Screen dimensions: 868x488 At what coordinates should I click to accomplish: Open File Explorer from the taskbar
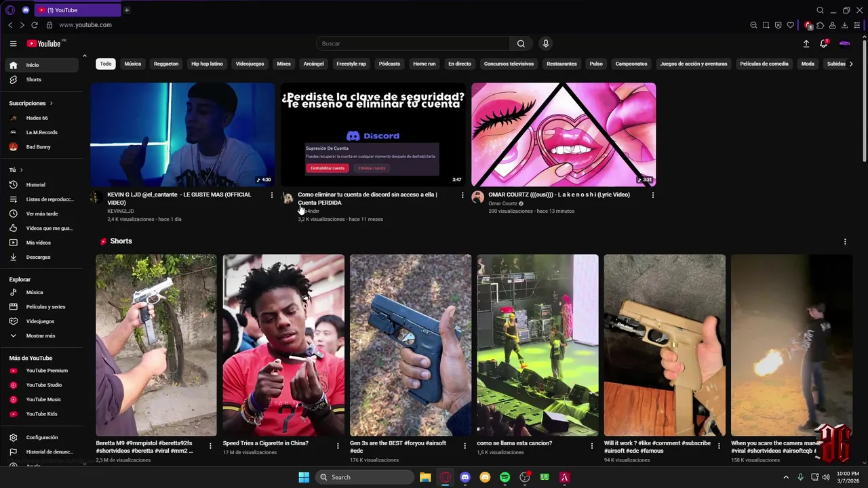pos(425,477)
